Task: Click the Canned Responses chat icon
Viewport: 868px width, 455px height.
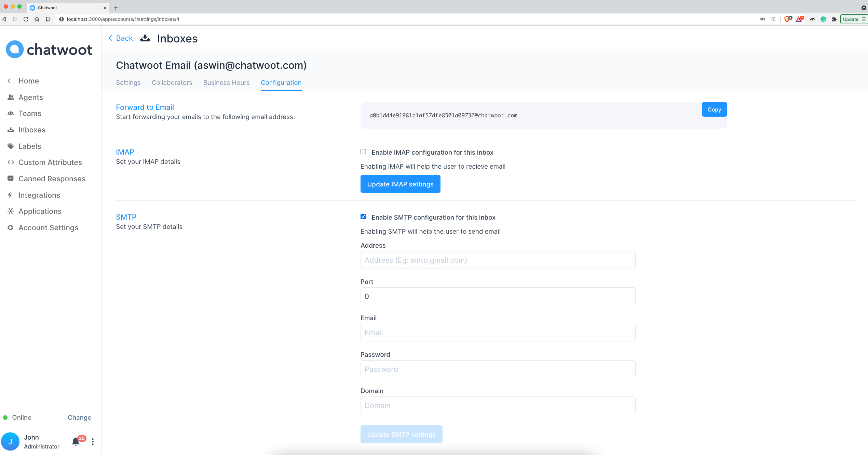Action: tap(11, 179)
